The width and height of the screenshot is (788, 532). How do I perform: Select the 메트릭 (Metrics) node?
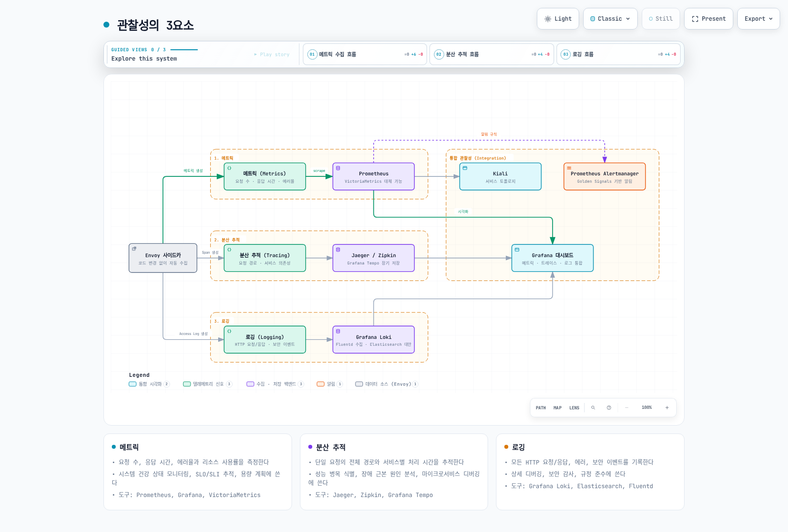[x=265, y=176]
